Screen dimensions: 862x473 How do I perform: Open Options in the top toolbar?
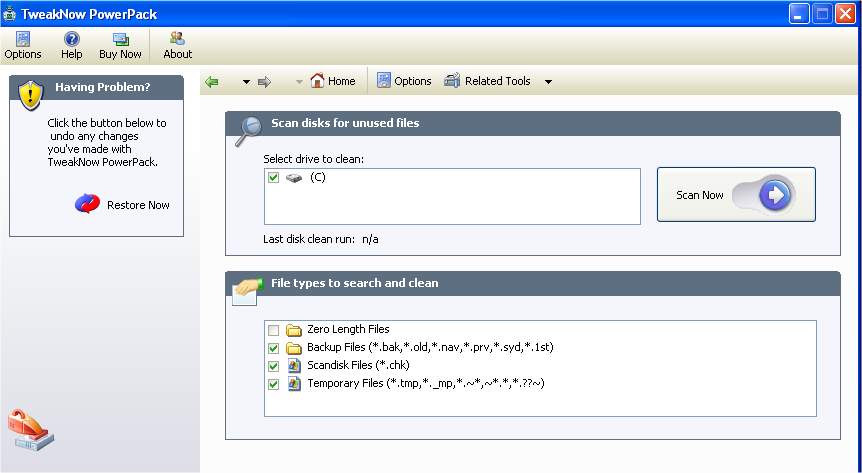point(23,46)
